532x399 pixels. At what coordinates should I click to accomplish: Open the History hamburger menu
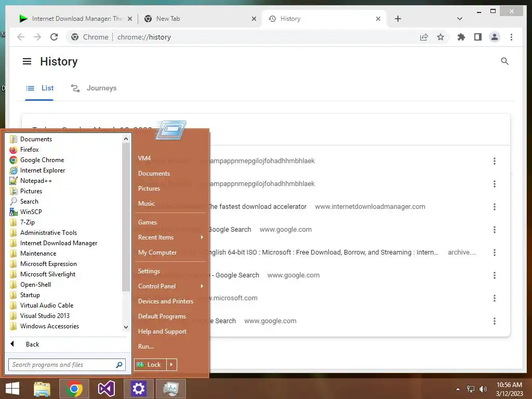click(x=27, y=61)
